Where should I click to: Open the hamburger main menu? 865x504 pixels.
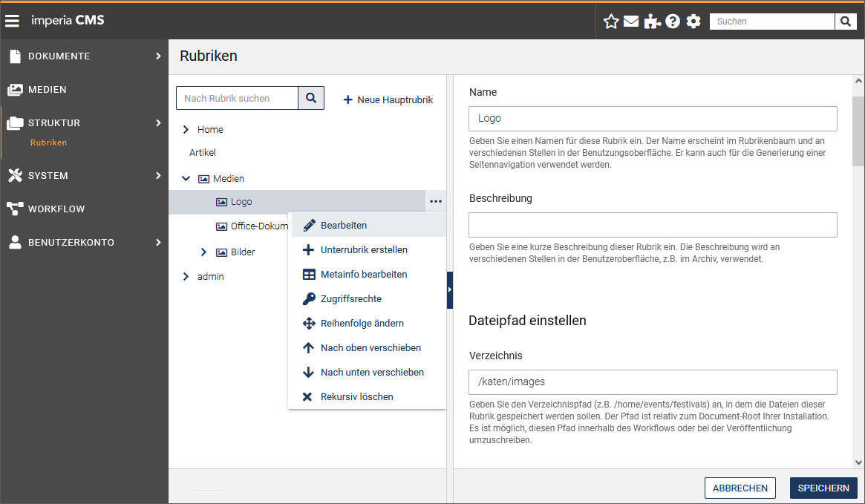tap(12, 21)
